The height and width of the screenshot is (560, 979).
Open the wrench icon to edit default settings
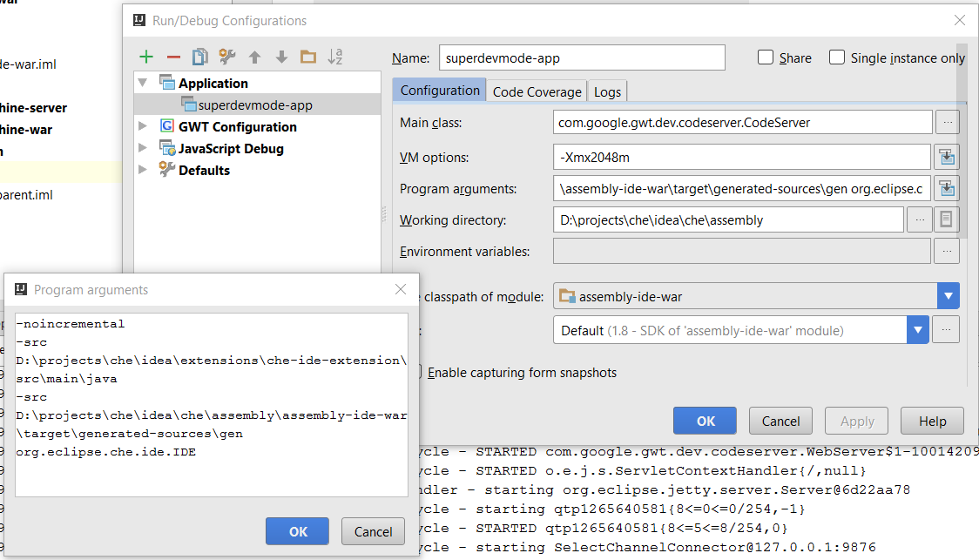[x=227, y=57]
